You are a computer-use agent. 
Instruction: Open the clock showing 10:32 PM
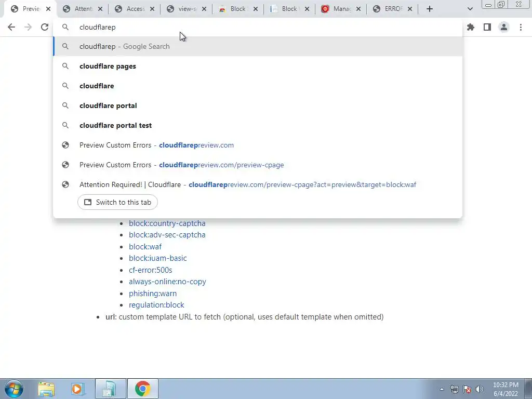click(506, 389)
